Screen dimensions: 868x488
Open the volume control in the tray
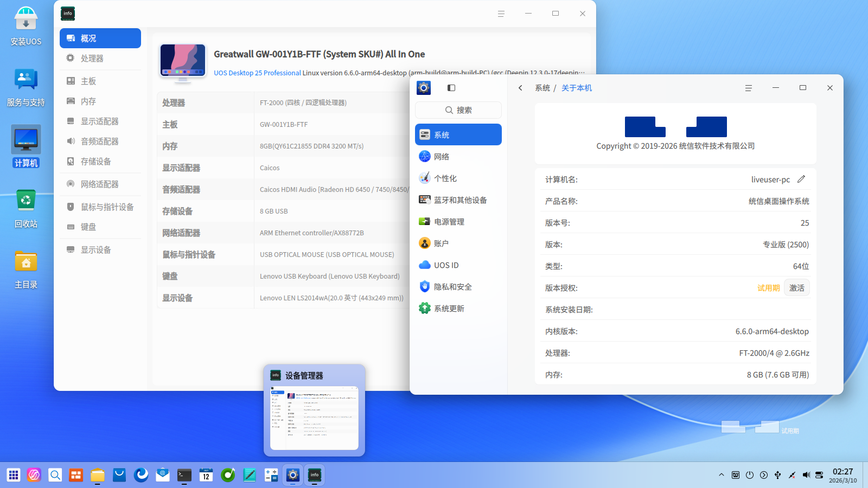tap(806, 475)
